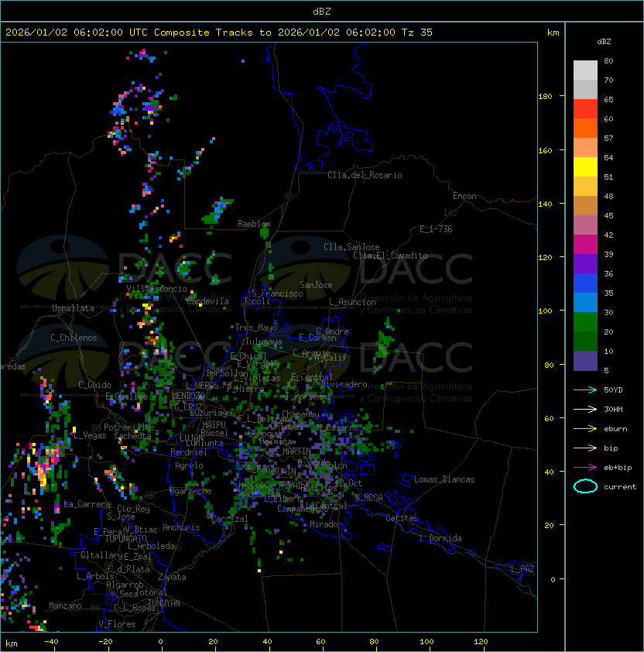This screenshot has width=644, height=652.
Task: Select the pink bip arrow icon
Action: click(585, 448)
